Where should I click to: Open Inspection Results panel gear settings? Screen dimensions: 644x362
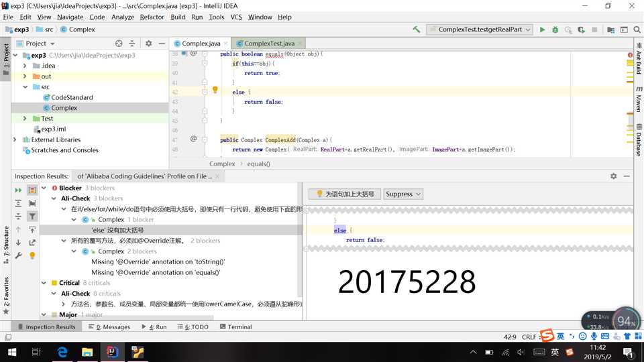pos(613,176)
